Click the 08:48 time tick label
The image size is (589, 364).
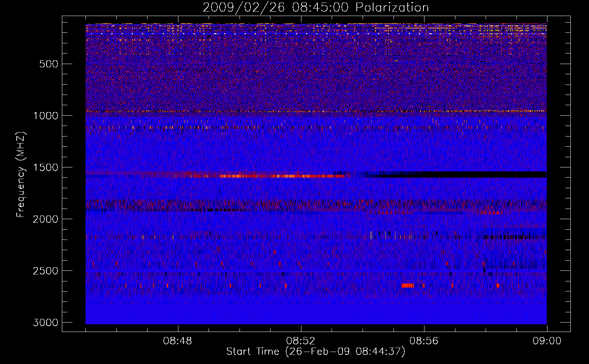pos(178,341)
